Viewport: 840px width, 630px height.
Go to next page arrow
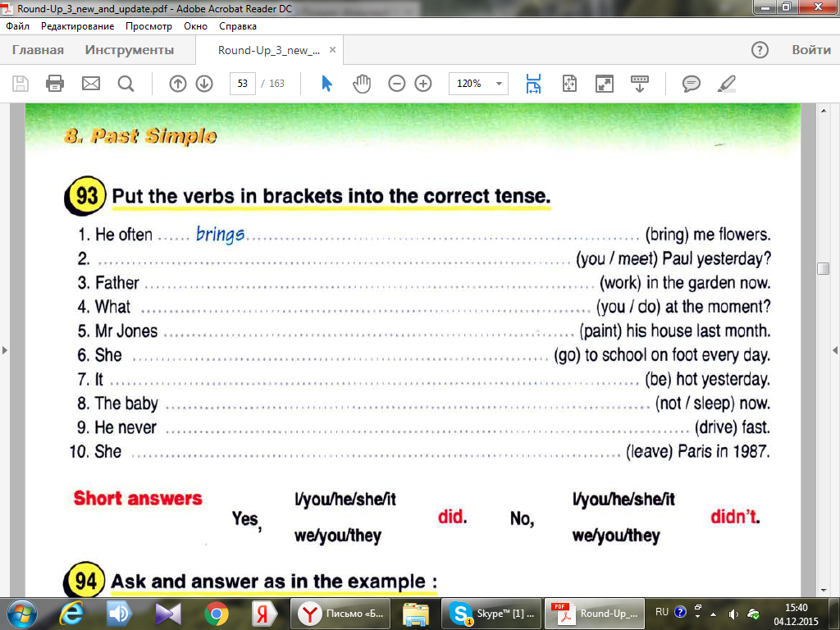coord(204,84)
